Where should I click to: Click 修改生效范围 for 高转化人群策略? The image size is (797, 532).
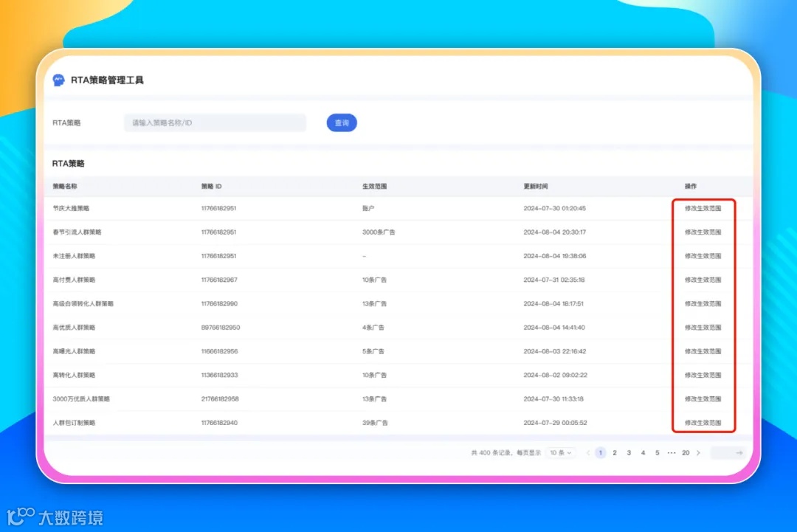point(703,375)
